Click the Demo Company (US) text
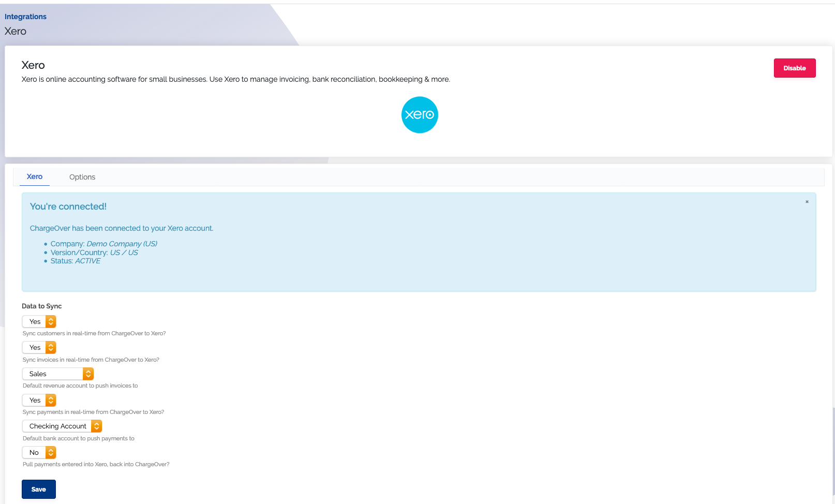Image resolution: width=835 pixels, height=504 pixels. pyautogui.click(x=122, y=244)
